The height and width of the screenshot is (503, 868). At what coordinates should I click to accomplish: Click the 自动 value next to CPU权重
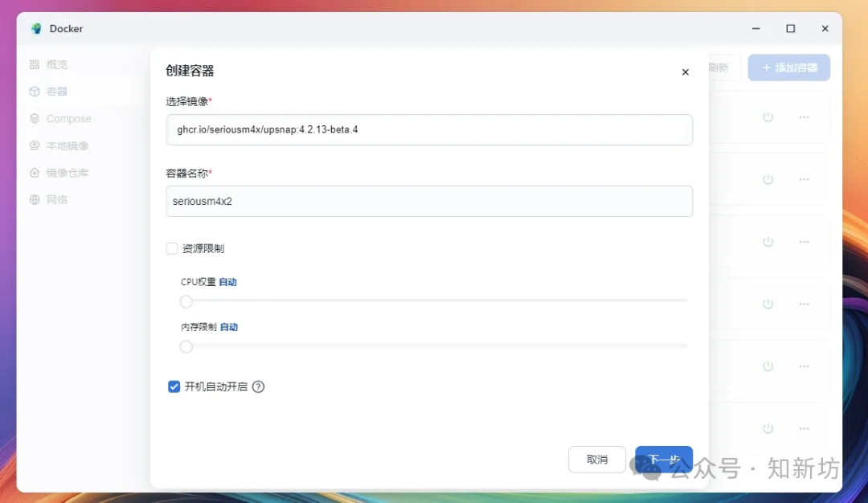(x=227, y=282)
